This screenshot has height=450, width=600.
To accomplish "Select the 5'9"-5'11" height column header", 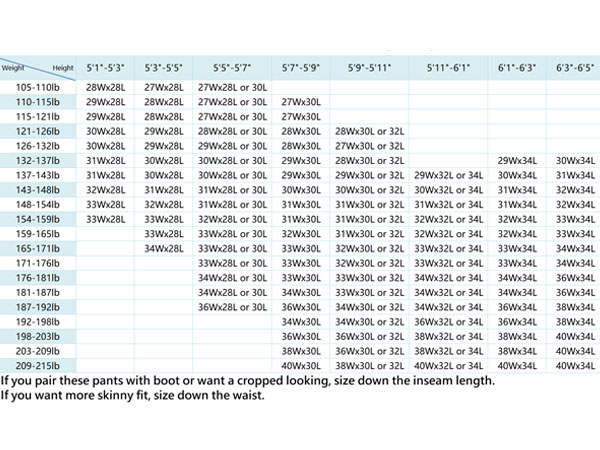I will point(369,68).
